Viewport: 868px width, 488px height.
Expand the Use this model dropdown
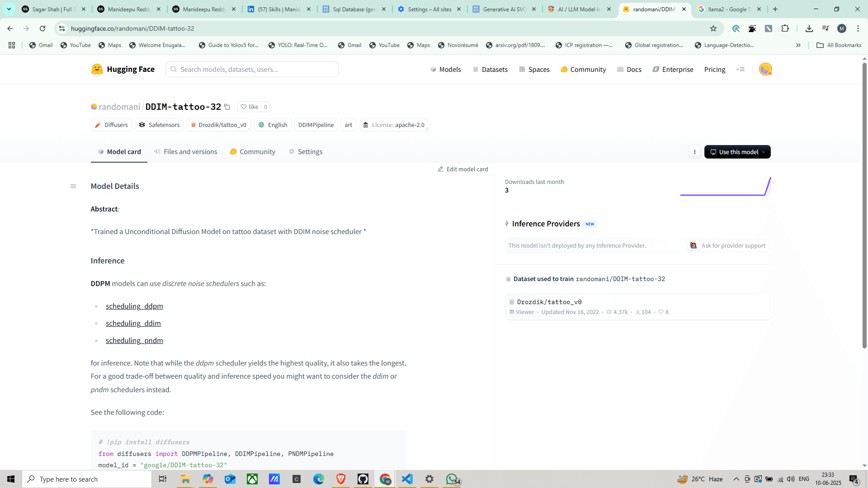point(737,152)
